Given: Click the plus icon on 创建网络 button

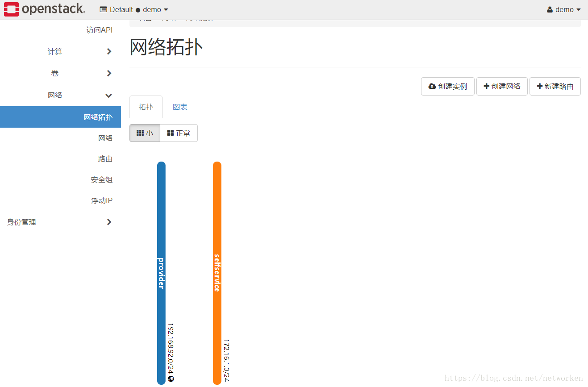Looking at the screenshot, I should click(x=487, y=86).
